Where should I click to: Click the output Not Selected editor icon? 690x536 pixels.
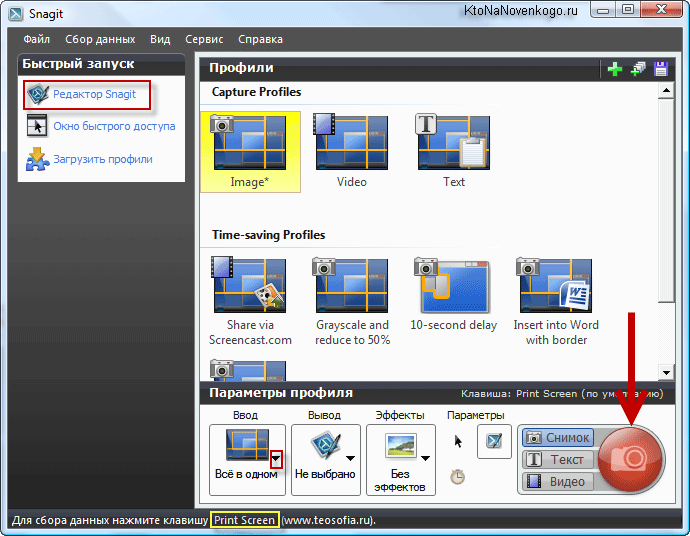(x=326, y=444)
